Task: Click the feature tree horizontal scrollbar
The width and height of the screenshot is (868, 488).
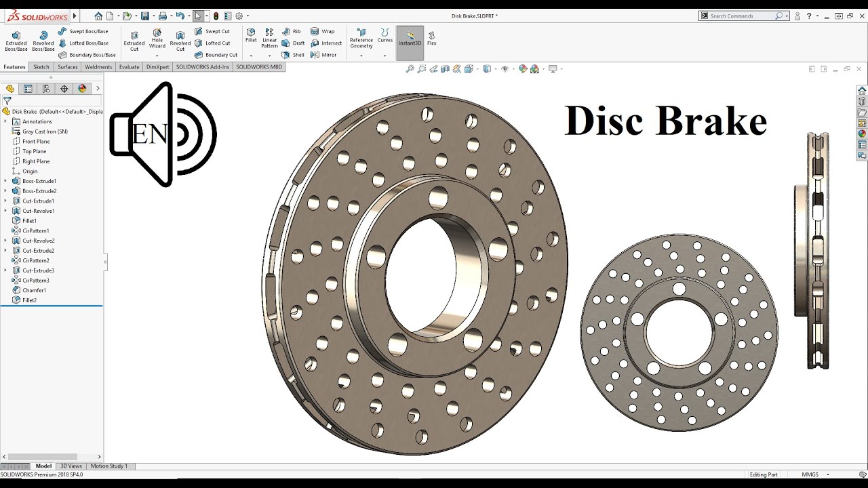Action: tap(43, 457)
